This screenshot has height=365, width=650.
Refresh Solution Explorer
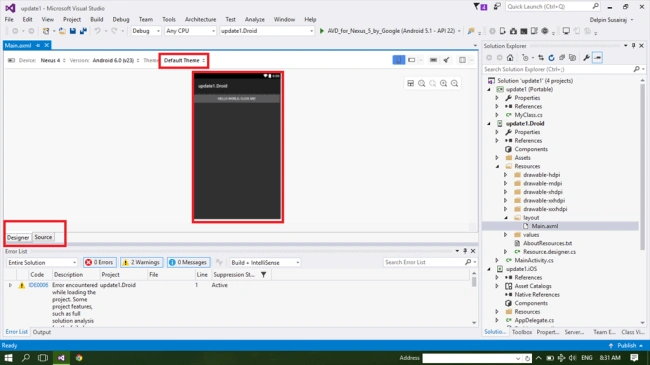551,58
